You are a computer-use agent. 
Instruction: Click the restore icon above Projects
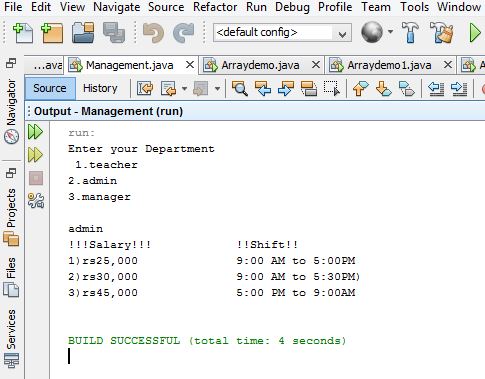[11, 173]
